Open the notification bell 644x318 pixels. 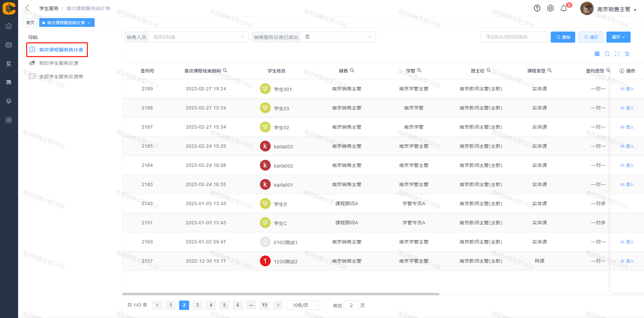tap(564, 8)
